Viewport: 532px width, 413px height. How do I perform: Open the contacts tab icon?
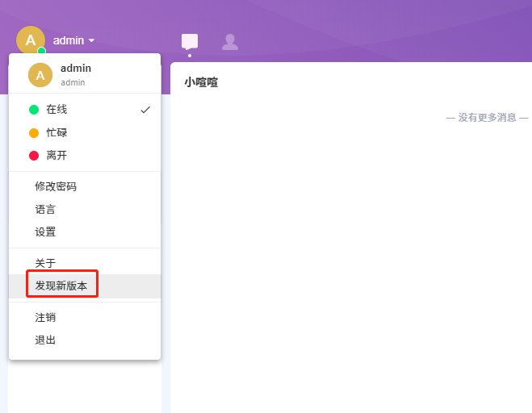[x=230, y=42]
